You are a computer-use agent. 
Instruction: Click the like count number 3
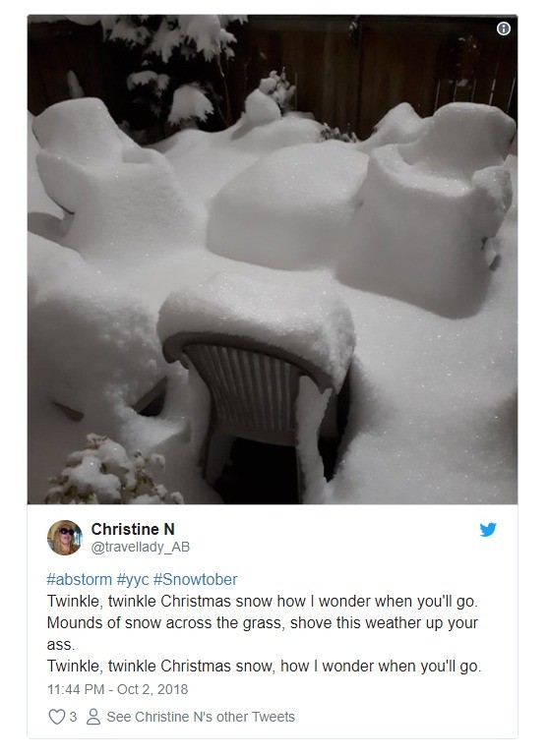click(x=73, y=717)
